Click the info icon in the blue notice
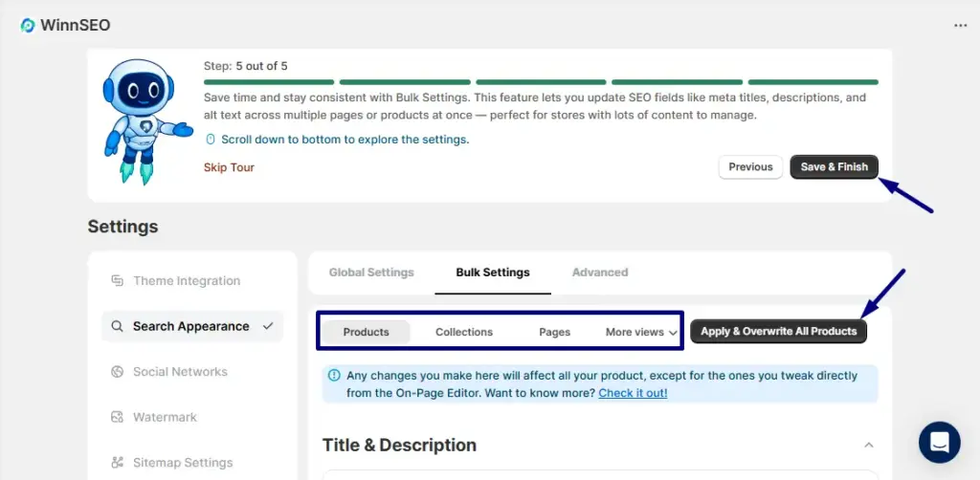 click(x=334, y=375)
